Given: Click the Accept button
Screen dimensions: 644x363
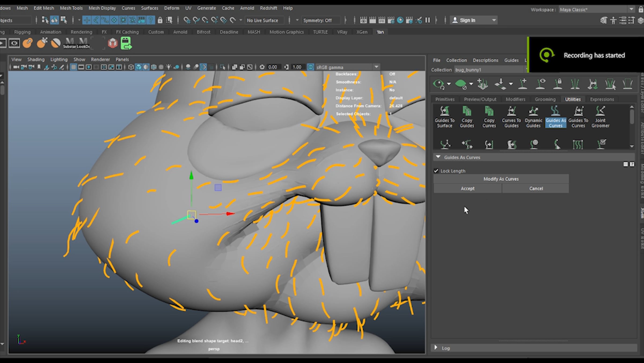Looking at the screenshot, I should click(x=467, y=188).
